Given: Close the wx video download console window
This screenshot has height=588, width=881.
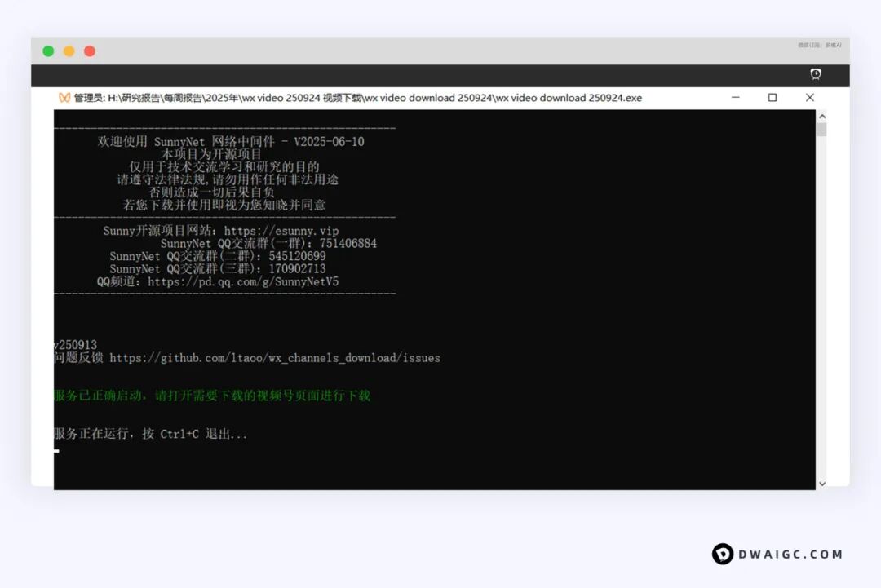Looking at the screenshot, I should 809,98.
